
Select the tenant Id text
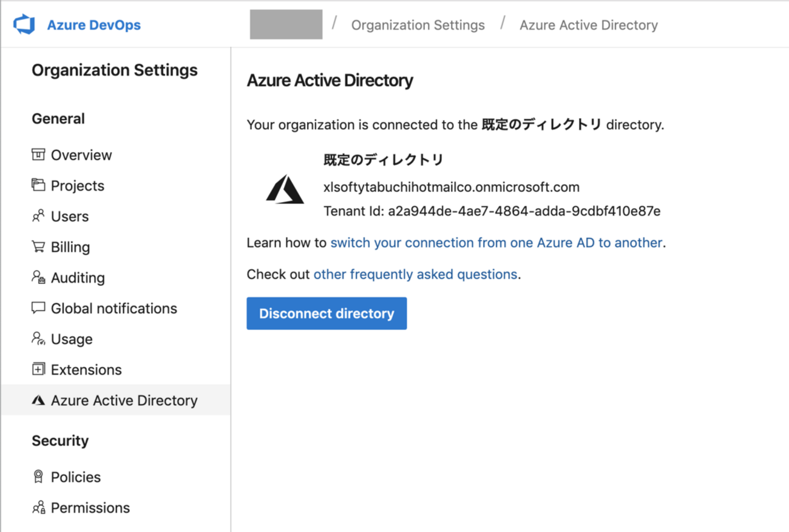(493, 211)
